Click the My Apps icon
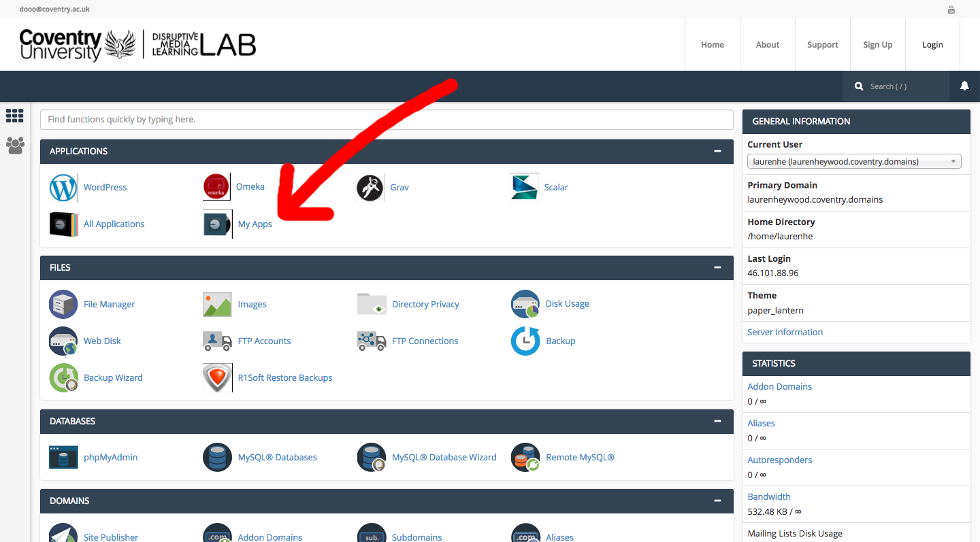 [x=217, y=224]
